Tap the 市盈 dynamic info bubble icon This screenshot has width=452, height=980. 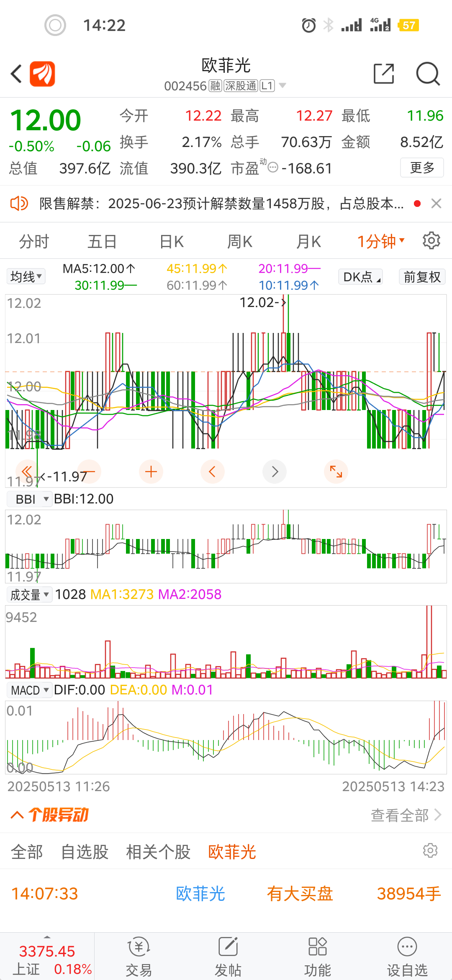pos(273,168)
